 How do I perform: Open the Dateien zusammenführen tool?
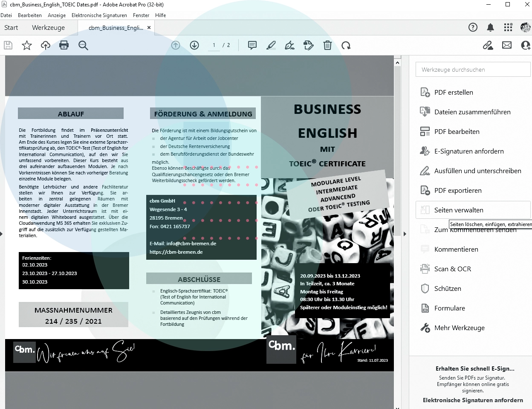[x=473, y=112]
